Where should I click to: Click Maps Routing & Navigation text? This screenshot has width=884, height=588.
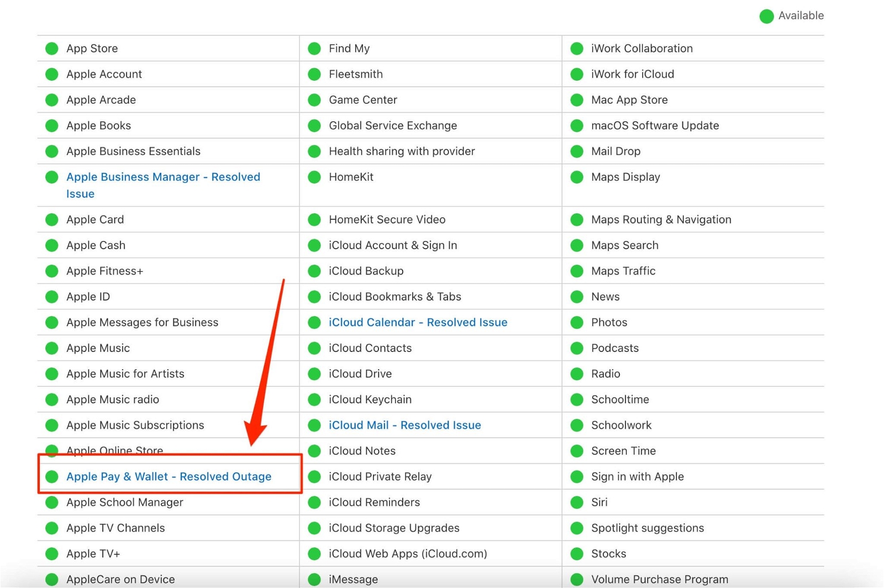click(x=661, y=219)
